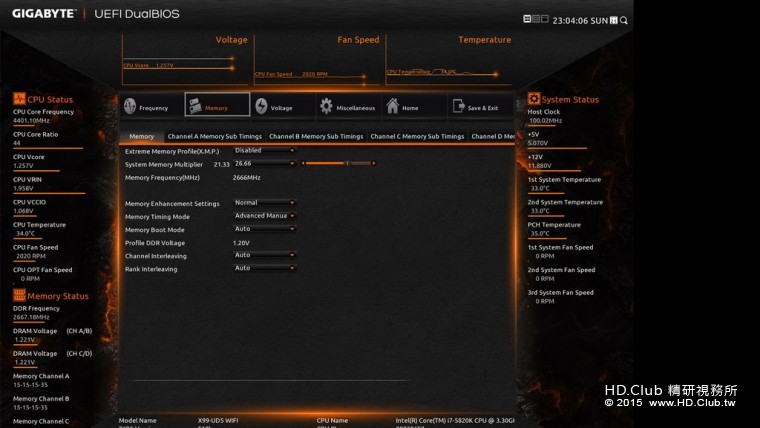Click Memory Frequency value 2666MHz
Viewport: 760px width, 428px height.
tap(246, 178)
